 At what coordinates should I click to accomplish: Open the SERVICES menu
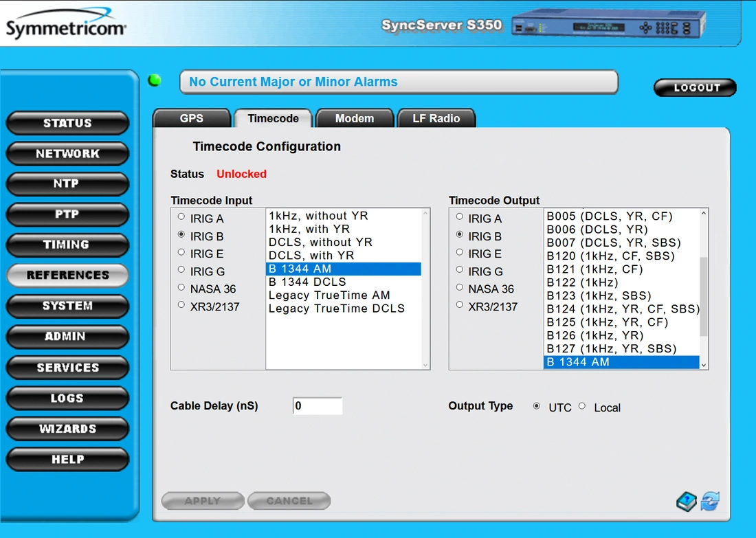tap(67, 368)
